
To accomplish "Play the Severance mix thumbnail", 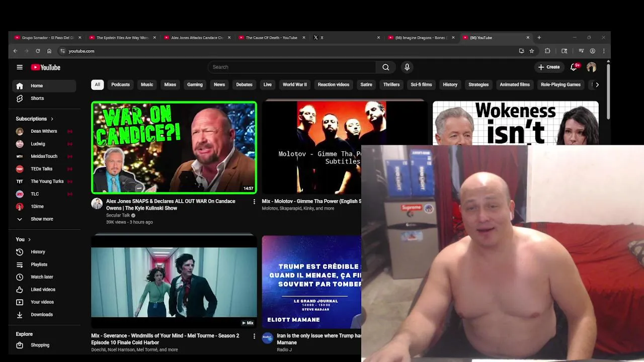I will (x=174, y=282).
